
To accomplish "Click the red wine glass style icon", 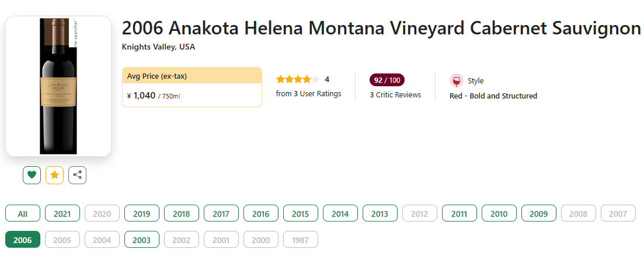I will coord(457,81).
